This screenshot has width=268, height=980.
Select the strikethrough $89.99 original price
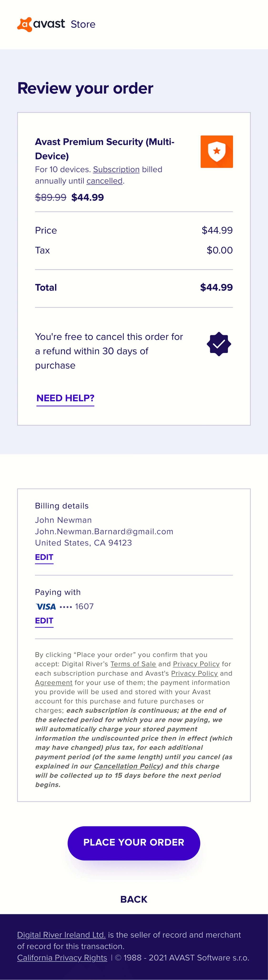pyautogui.click(x=51, y=197)
